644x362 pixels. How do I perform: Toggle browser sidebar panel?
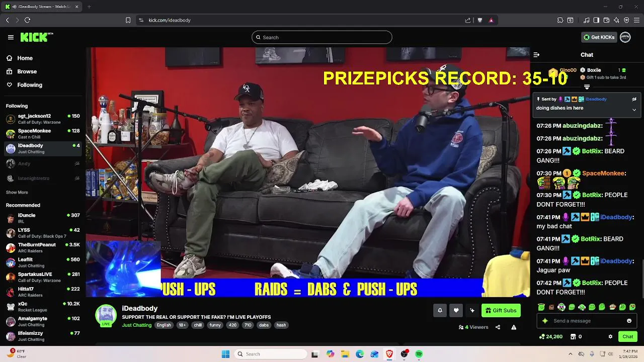point(596,20)
